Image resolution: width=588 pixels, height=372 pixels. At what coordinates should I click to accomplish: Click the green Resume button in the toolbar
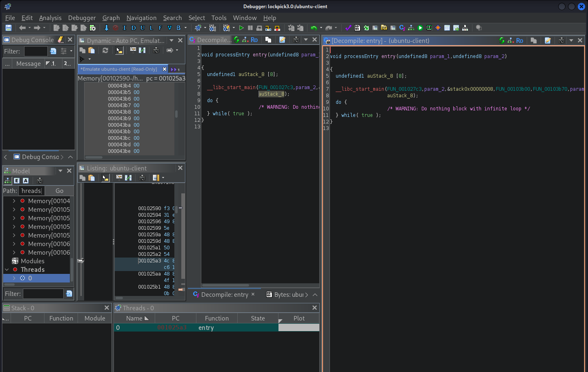[241, 28]
